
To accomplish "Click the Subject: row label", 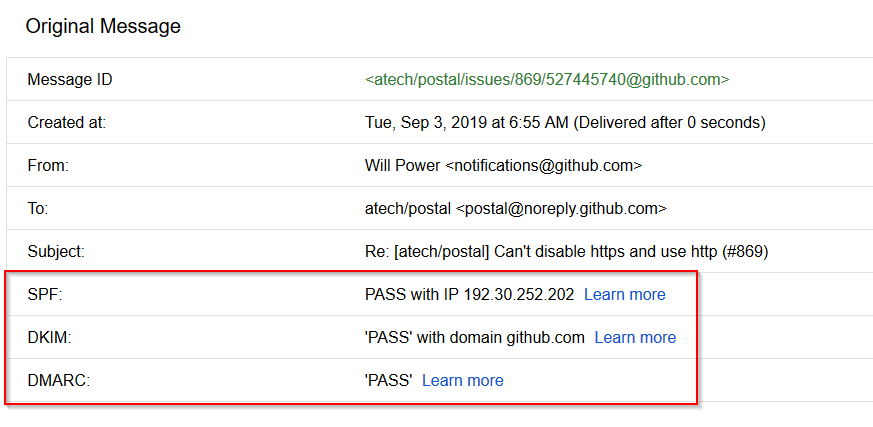I will 56,252.
